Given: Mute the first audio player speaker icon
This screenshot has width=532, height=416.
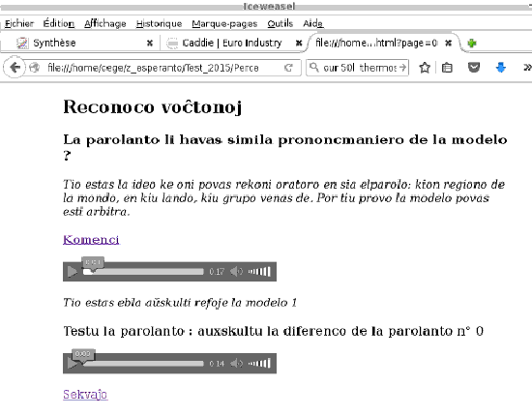Looking at the screenshot, I should (x=236, y=272).
